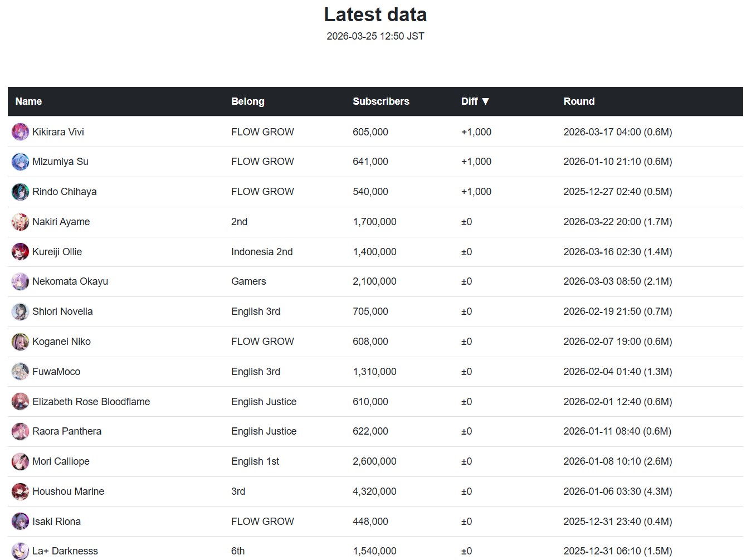Click timestamp 2026-03-25 12:50 JST
The image size is (751, 560).
pyautogui.click(x=375, y=36)
